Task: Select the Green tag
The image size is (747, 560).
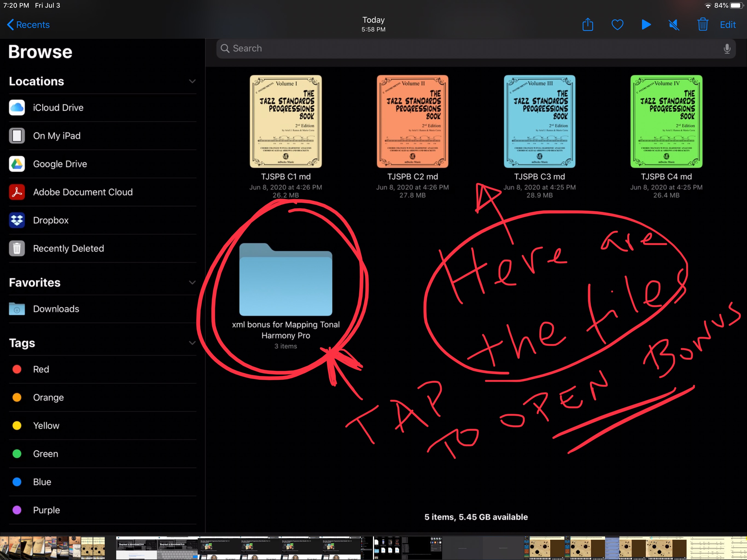Action: [x=103, y=454]
